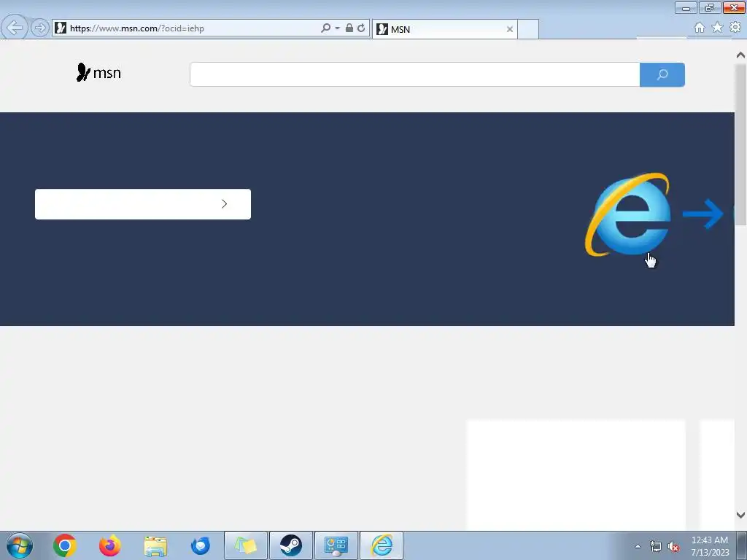Click the browser forward arrow button
The width and height of the screenshot is (747, 560).
(x=40, y=28)
